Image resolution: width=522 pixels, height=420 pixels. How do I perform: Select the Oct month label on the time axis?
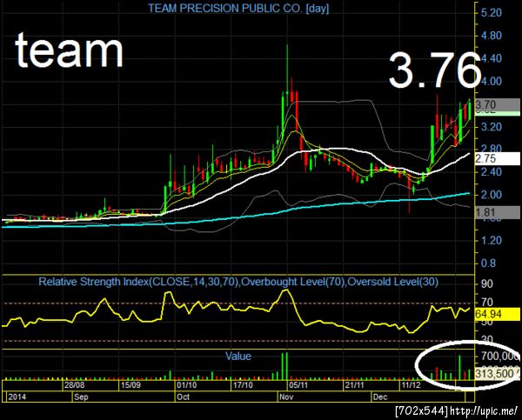[183, 397]
